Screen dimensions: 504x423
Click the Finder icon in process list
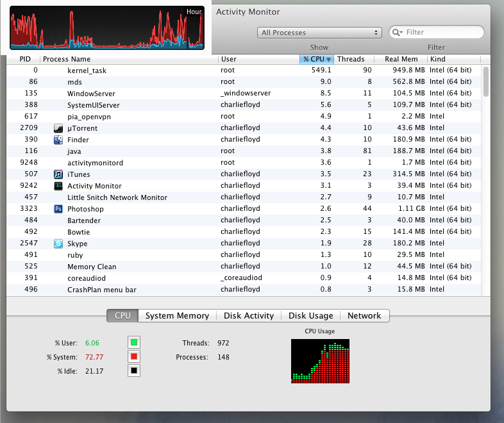point(58,140)
